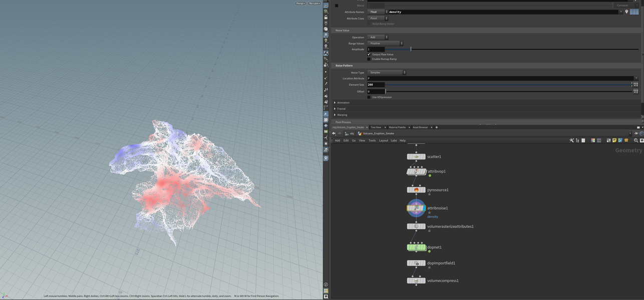Screen dimensions: 644x300
Task: Open the Edit menu
Action: click(x=346, y=140)
